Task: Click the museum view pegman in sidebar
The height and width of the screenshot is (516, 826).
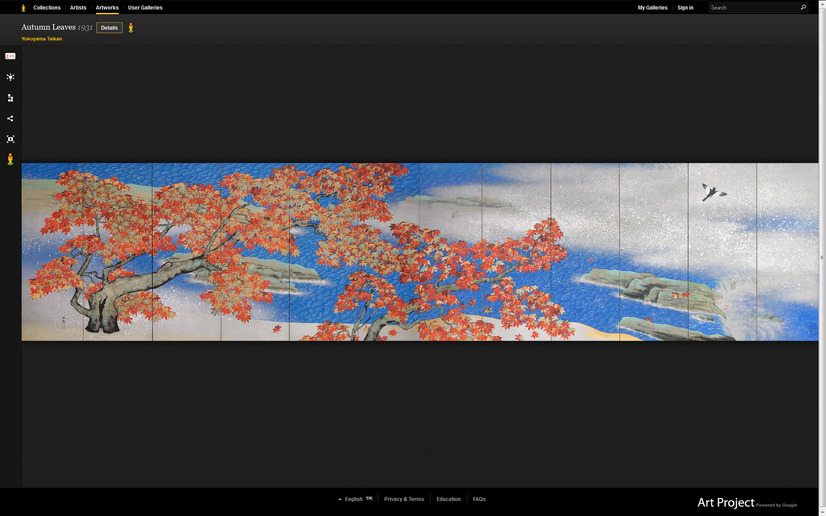Action: pyautogui.click(x=10, y=159)
